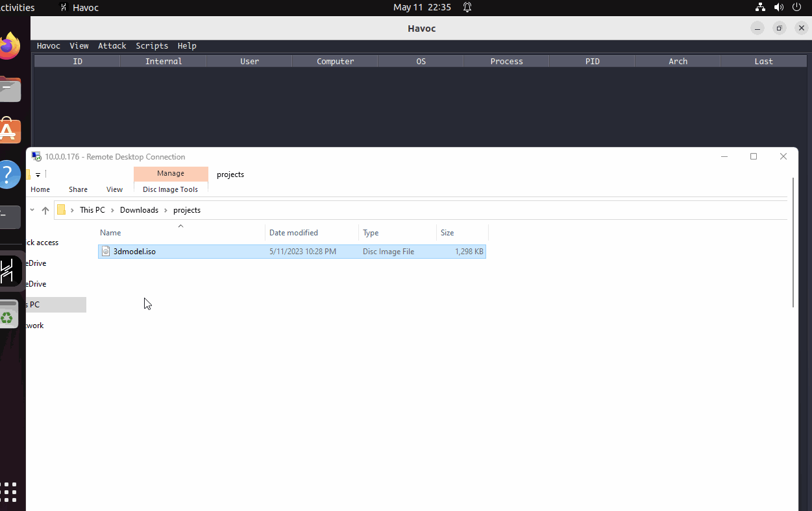
Task: Click the OS column header in Havoc
Action: tap(421, 61)
